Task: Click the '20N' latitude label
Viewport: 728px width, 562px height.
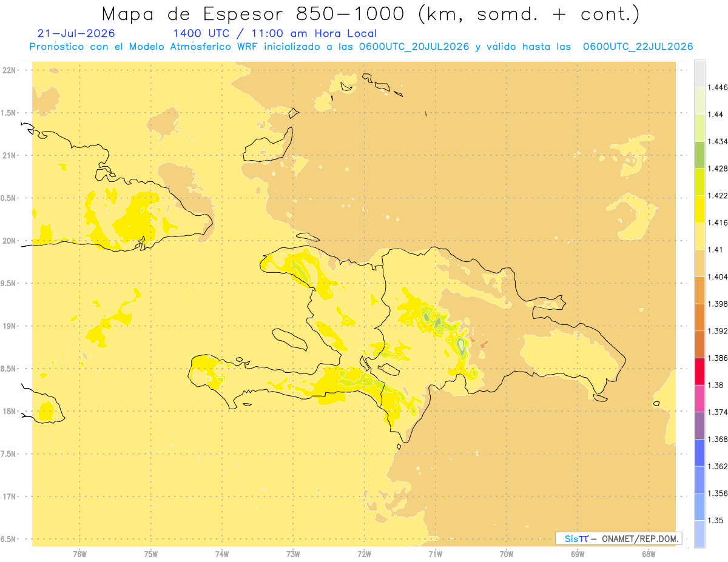Action: point(10,241)
